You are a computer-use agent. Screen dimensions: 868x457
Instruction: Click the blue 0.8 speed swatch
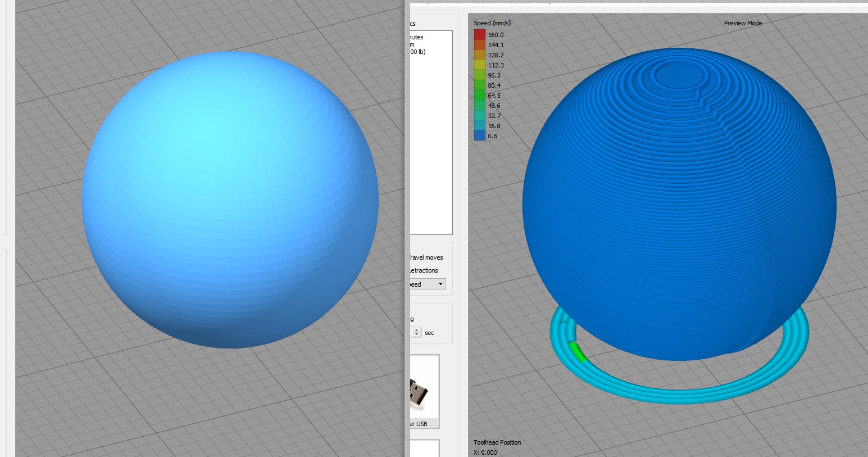point(479,135)
